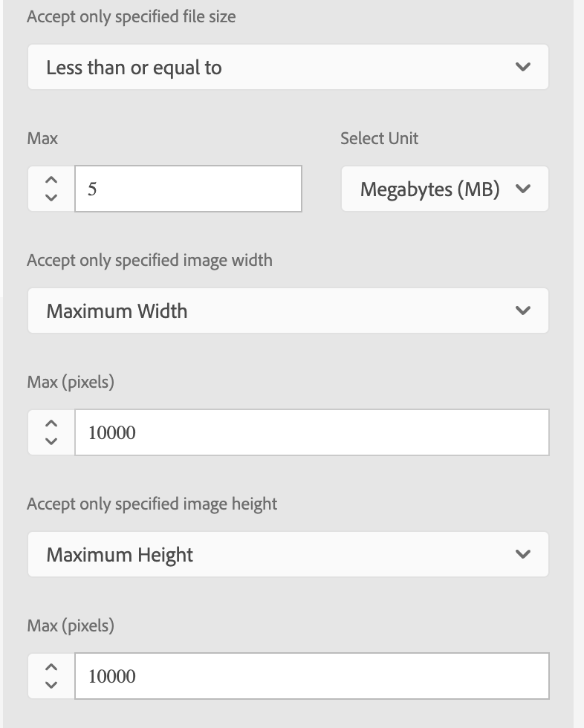This screenshot has width=584, height=728.
Task: Click the chevron beside Megabytes (MB)
Action: point(522,189)
